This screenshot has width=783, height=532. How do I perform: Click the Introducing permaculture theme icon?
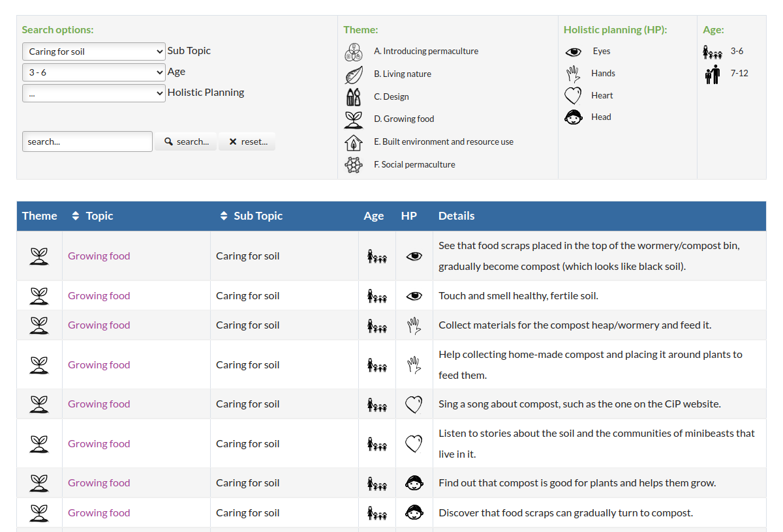point(353,52)
